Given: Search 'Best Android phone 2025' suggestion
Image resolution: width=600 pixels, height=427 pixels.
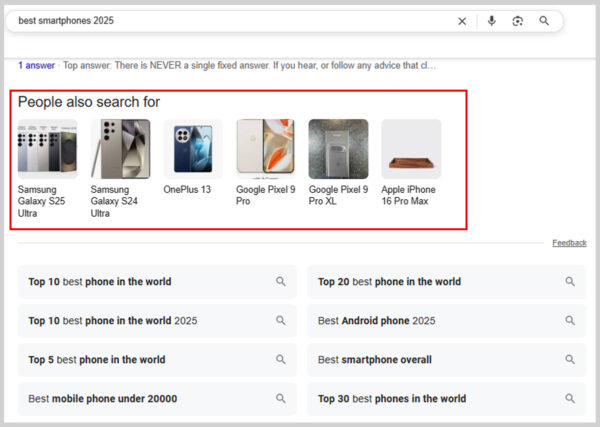Looking at the screenshot, I should [x=447, y=321].
